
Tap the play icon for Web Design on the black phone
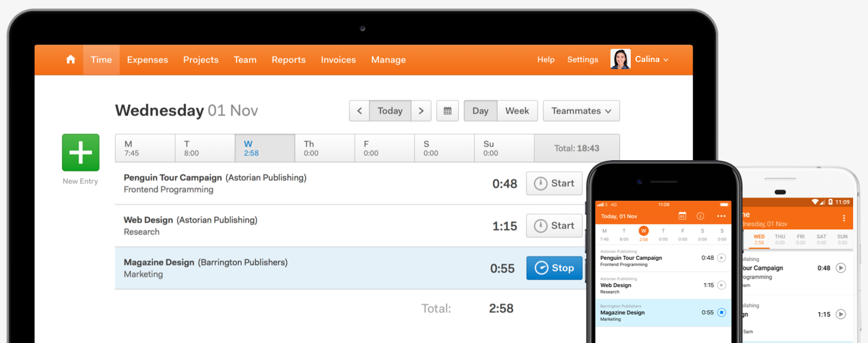point(721,285)
